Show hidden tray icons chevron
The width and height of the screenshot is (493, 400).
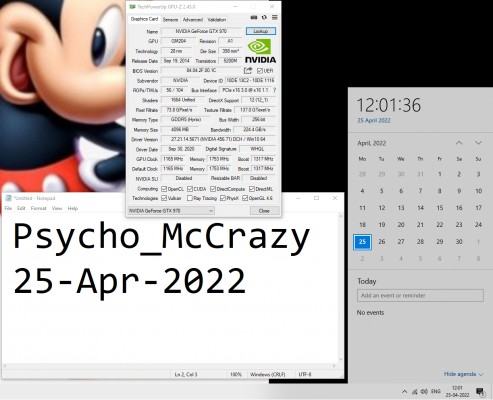click(404, 392)
